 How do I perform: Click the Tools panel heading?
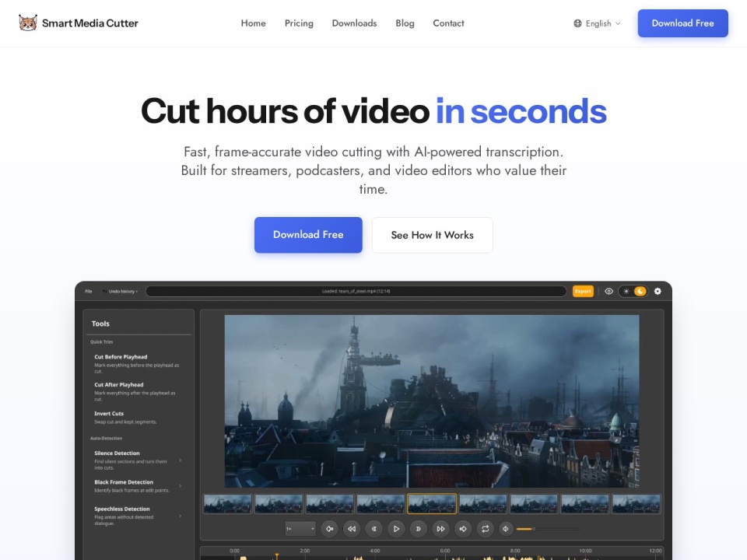(100, 324)
